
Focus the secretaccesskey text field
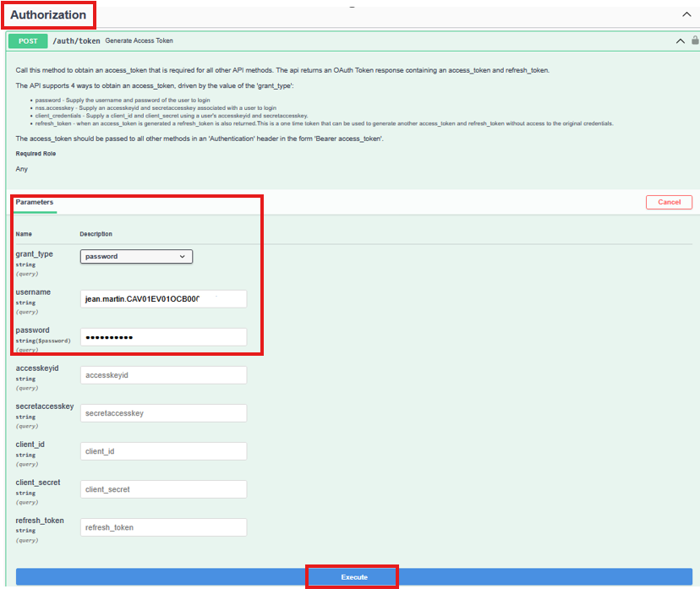(163, 413)
